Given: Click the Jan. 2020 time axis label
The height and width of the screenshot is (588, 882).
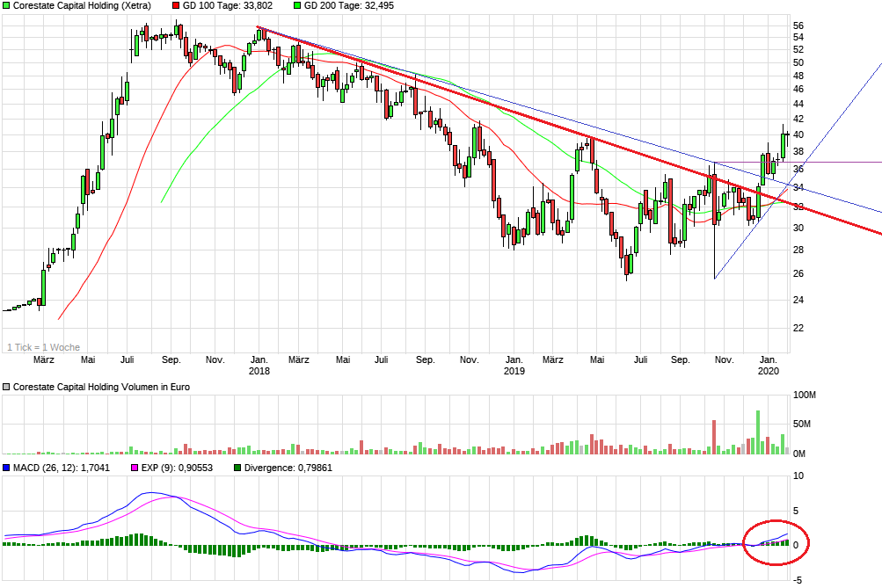Looking at the screenshot, I should (769, 366).
